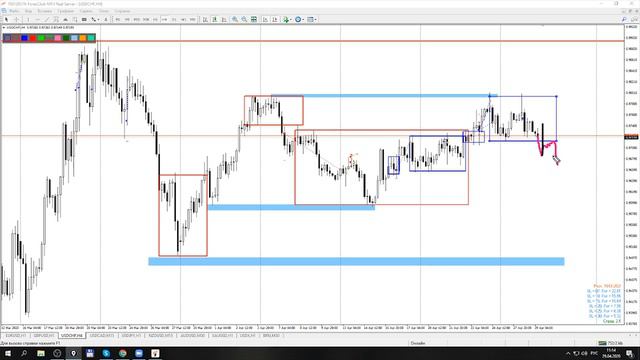Select the equidistant channel tool
640x360 pixels.
pyautogui.click(x=56, y=19)
